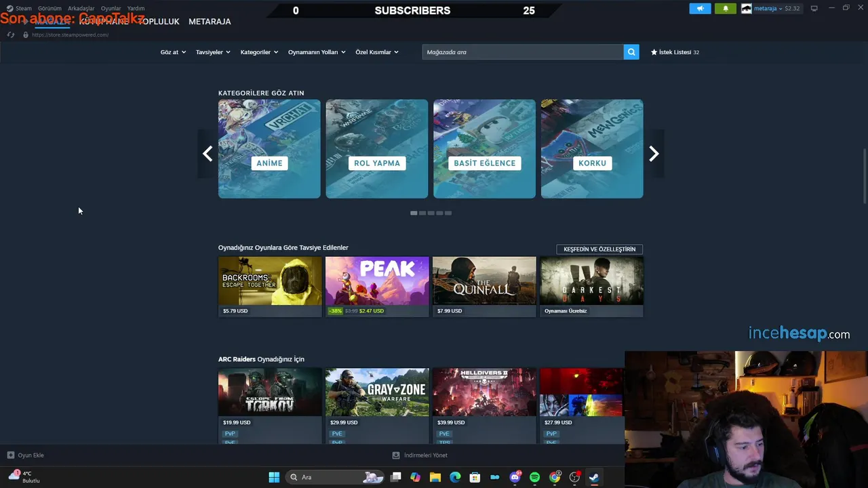Open Spotify from the taskbar

tap(534, 477)
